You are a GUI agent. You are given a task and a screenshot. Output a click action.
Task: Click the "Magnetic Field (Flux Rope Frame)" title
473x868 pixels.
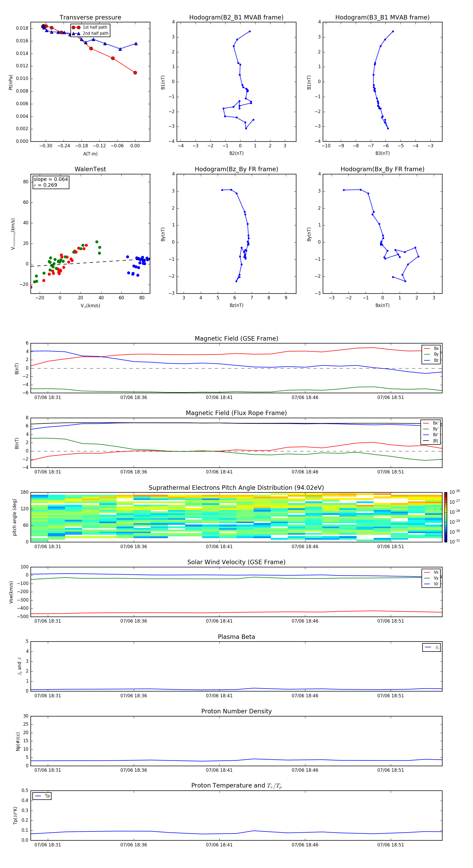click(x=236, y=413)
